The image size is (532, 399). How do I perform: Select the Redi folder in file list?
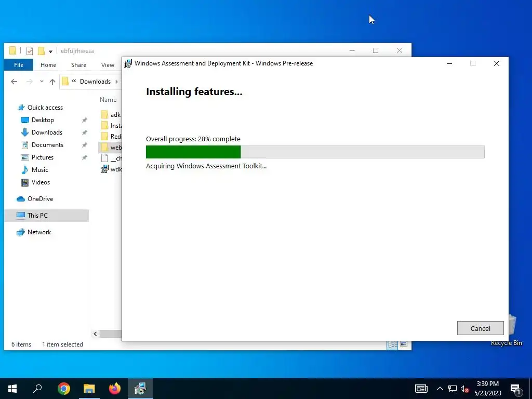pos(111,137)
